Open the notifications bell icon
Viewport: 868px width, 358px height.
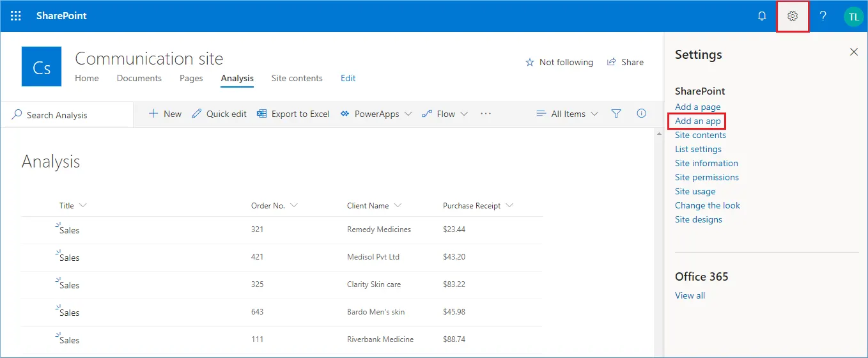(x=762, y=16)
